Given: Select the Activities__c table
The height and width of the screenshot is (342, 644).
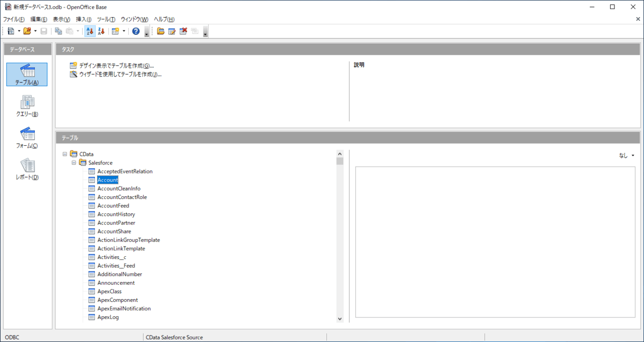Looking at the screenshot, I should coord(112,257).
